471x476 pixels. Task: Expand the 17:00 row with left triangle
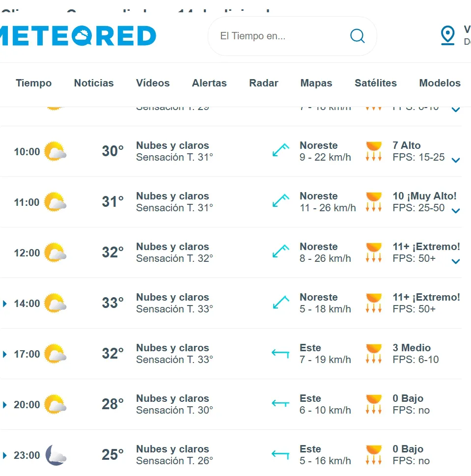point(5,354)
